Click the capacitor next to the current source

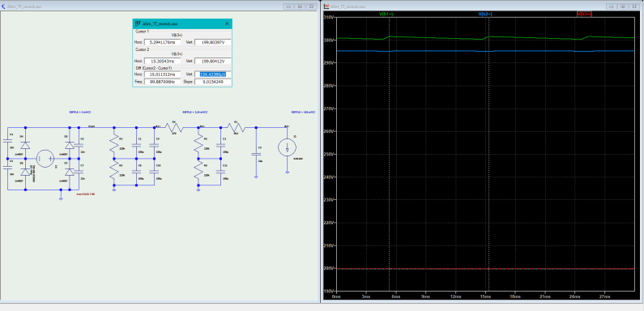256,155
